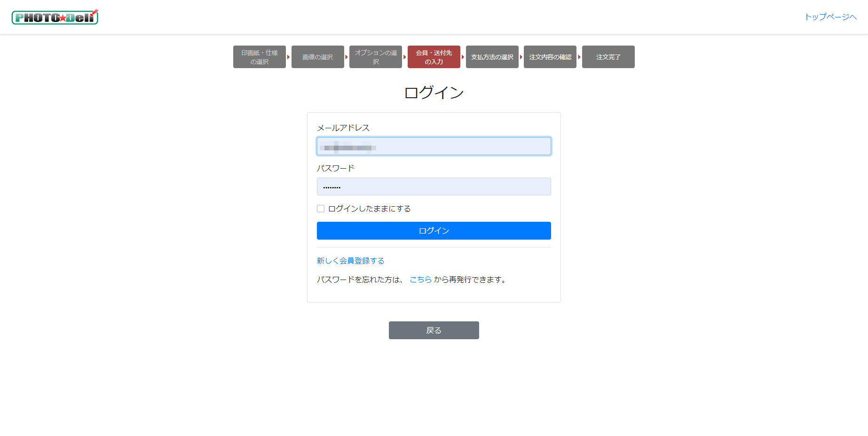
Task: Jump to the 支払方法の選択 step
Action: pyautogui.click(x=492, y=57)
